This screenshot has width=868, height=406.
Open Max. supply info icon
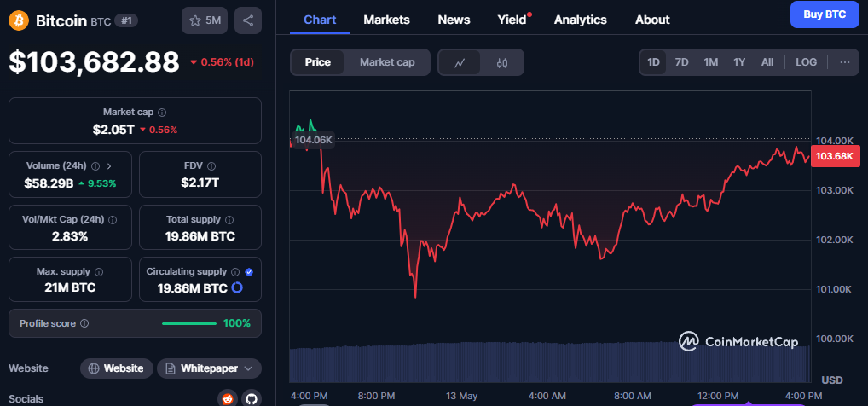99,272
